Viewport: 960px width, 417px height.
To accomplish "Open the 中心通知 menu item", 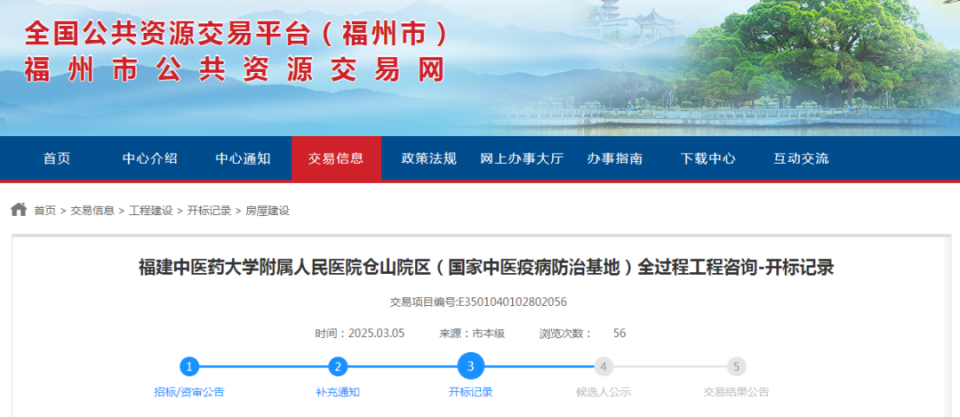I will coord(242,159).
